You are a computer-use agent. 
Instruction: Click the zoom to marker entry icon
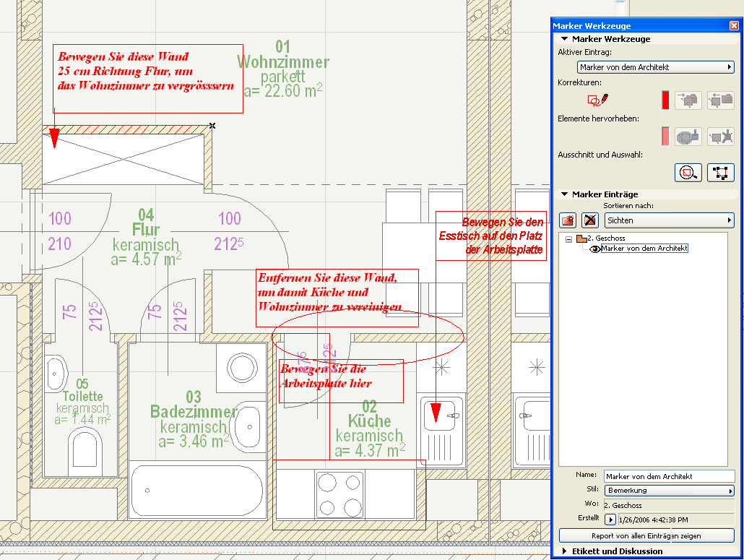(688, 173)
